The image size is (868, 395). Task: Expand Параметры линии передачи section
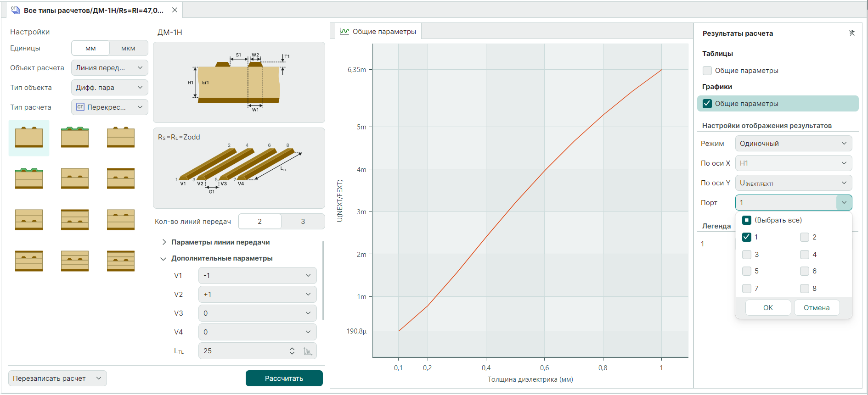coord(164,242)
